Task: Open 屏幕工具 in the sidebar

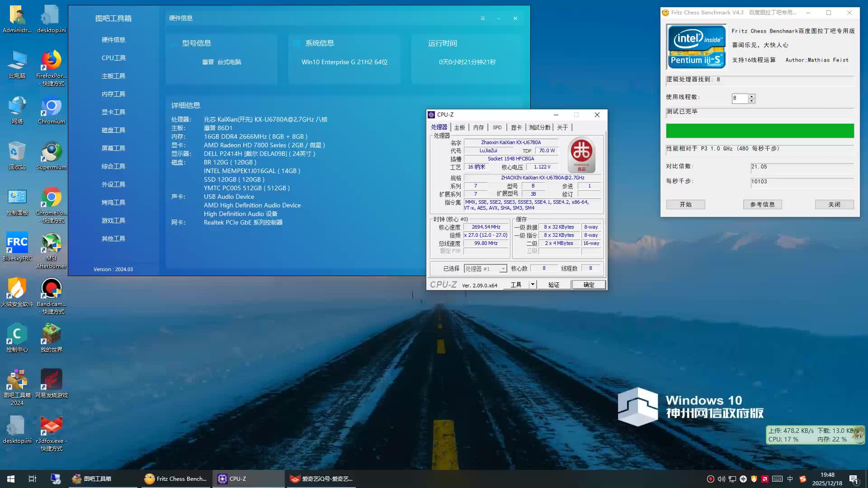Action: (x=113, y=148)
